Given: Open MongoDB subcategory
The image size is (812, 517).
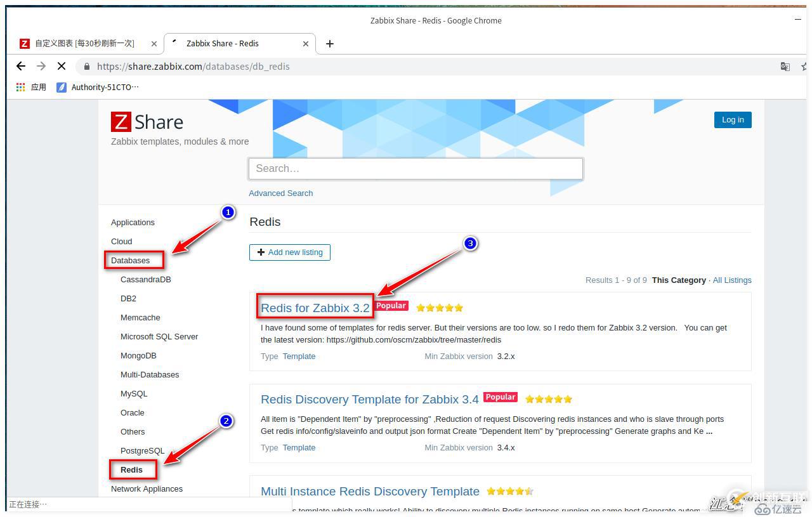Looking at the screenshot, I should (138, 356).
